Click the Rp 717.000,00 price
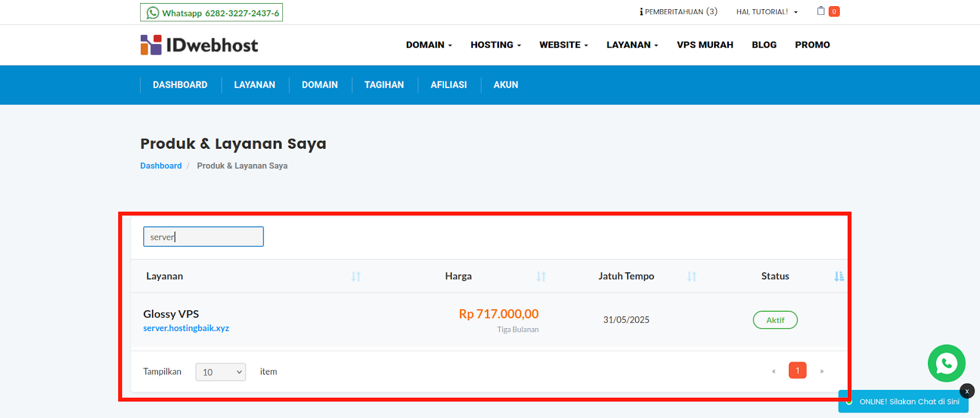980x418 pixels. tap(499, 314)
